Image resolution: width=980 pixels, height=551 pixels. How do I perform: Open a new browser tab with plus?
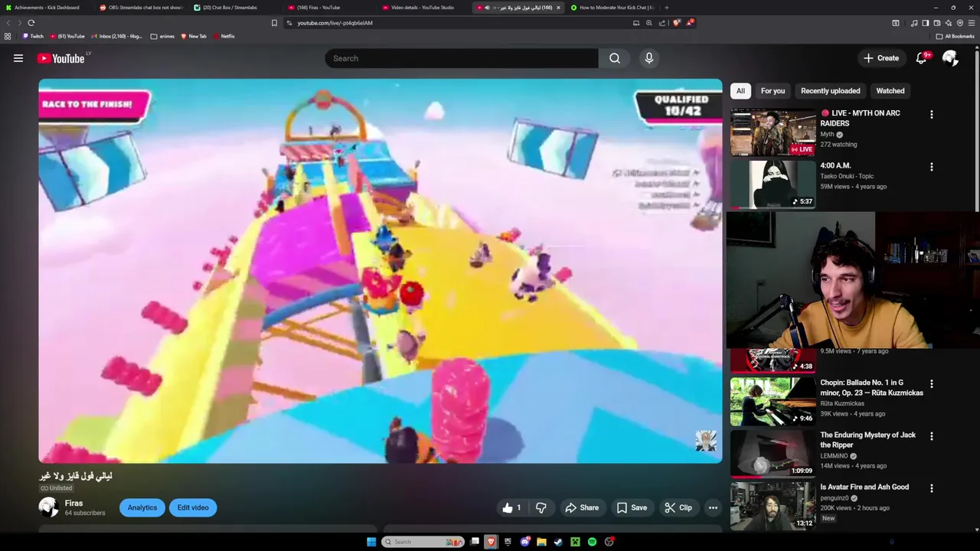pos(666,8)
